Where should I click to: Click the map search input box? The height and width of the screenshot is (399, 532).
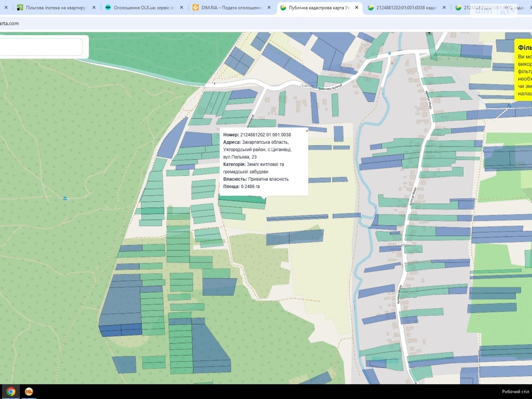coord(41,47)
